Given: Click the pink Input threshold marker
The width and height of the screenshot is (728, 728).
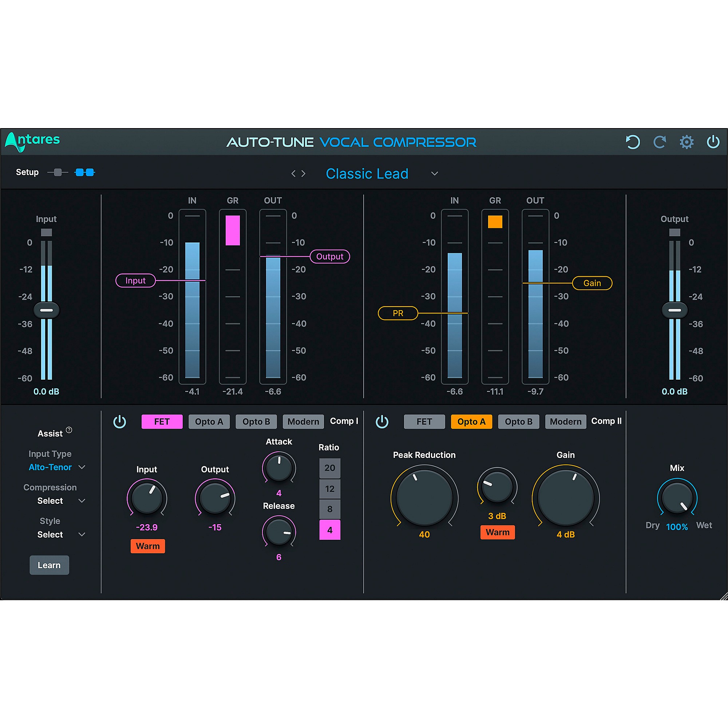Looking at the screenshot, I should click(x=135, y=280).
